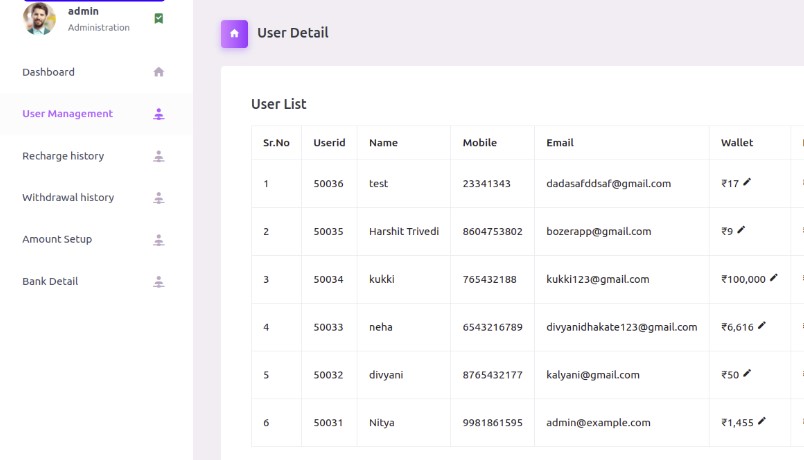The height and width of the screenshot is (460, 804).
Task: Click edit pencil beside divyani's ₹50 wallet
Action: (747, 373)
